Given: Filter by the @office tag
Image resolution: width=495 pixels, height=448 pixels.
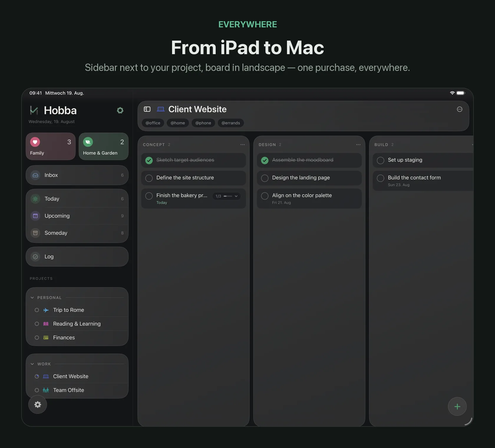Looking at the screenshot, I should [x=153, y=123].
